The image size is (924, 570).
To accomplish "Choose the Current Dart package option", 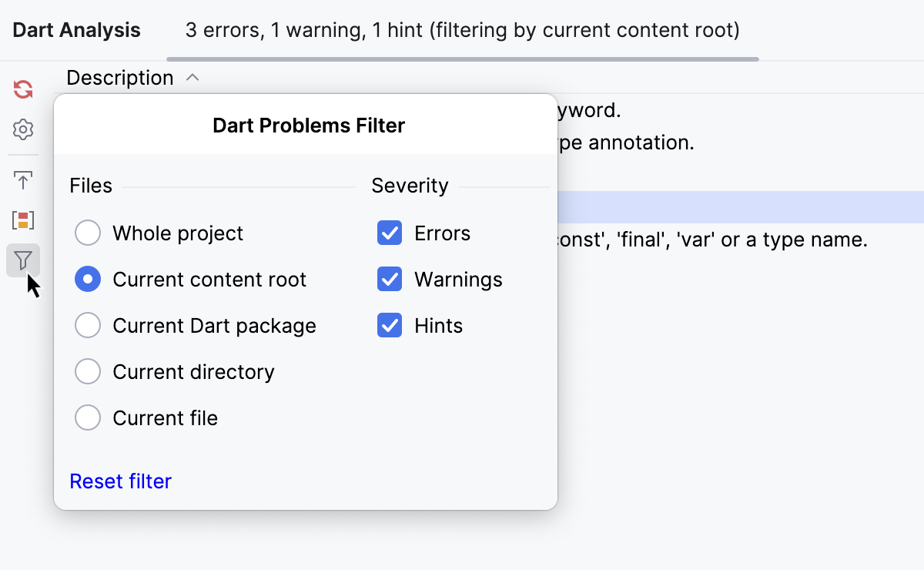I will 88,325.
